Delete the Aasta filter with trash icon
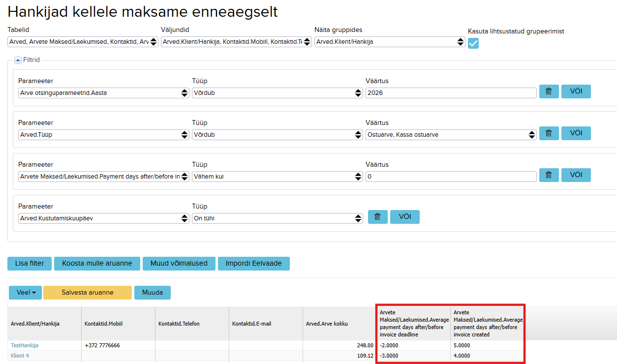The width and height of the screenshot is (617, 364). click(549, 91)
